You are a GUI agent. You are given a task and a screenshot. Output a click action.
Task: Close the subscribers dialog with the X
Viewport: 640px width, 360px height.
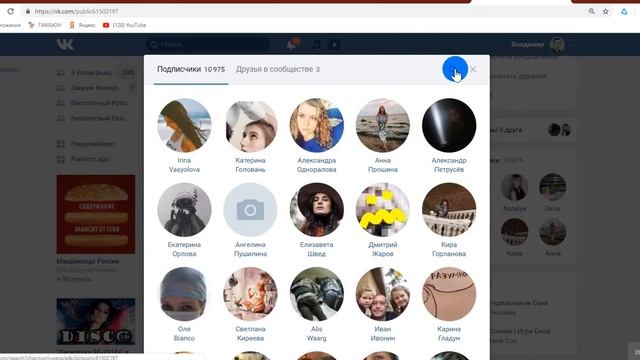[473, 69]
